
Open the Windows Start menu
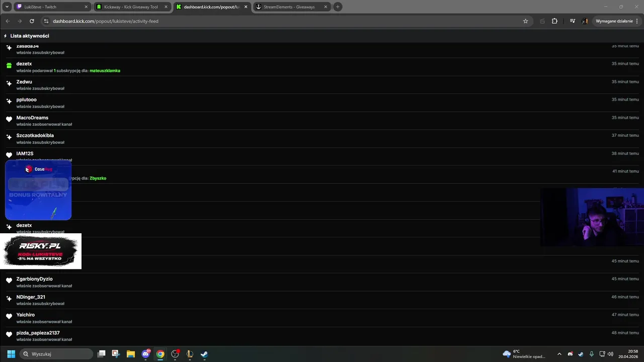(x=11, y=354)
